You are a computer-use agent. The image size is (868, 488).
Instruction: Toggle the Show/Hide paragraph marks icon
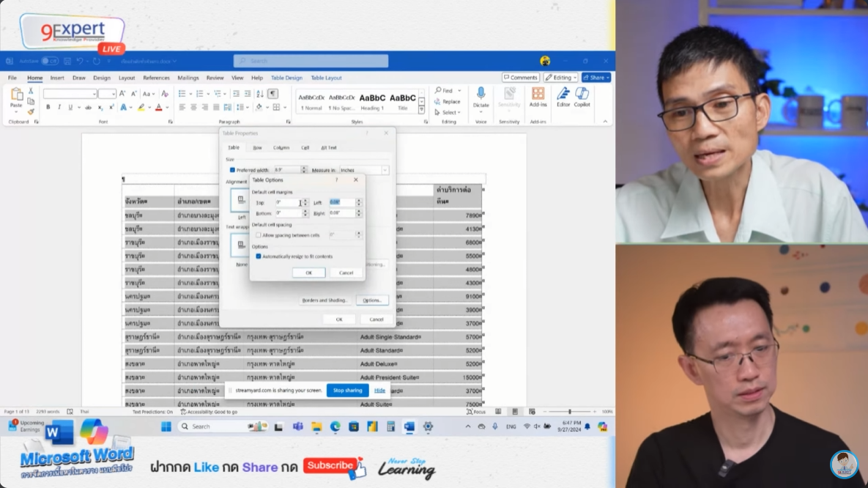(x=272, y=94)
